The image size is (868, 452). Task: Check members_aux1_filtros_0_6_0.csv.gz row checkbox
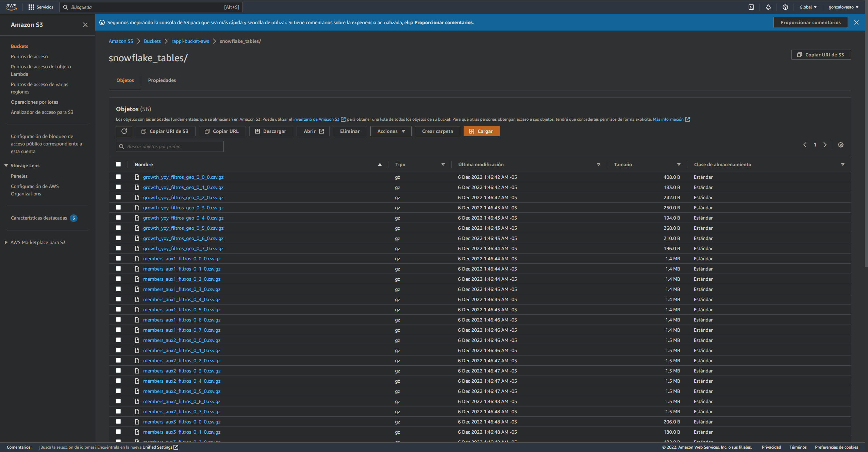pyautogui.click(x=118, y=319)
